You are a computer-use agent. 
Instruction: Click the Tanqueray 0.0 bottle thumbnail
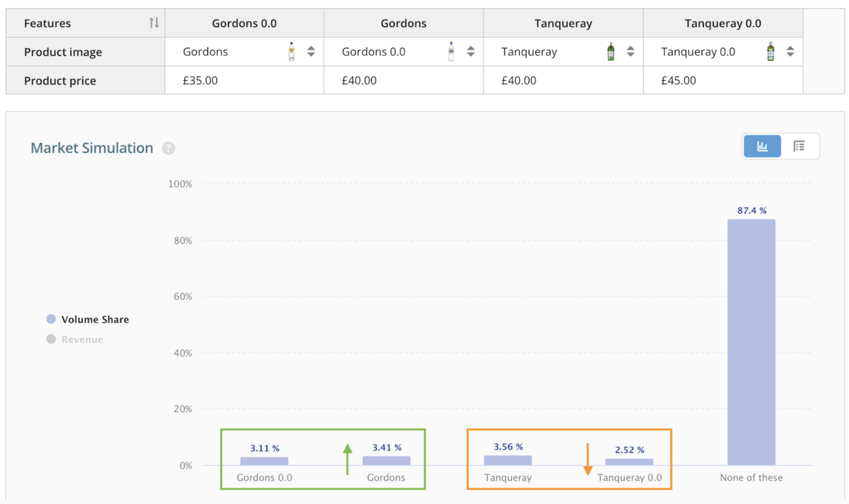tap(771, 51)
